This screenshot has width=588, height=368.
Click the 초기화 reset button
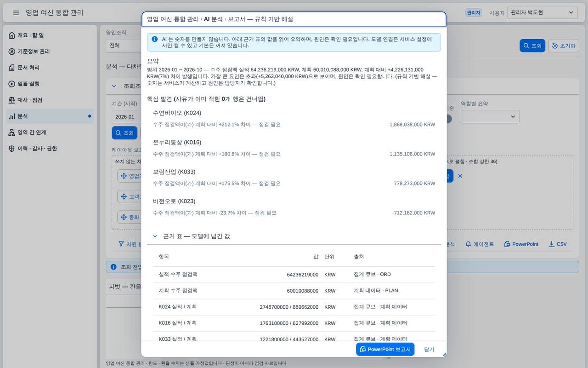tap(564, 46)
